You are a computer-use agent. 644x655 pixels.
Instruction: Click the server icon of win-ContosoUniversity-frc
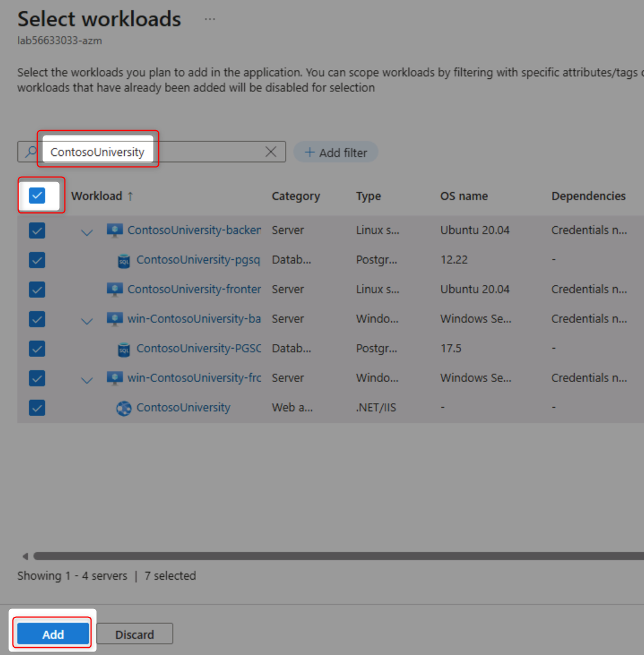coord(115,378)
